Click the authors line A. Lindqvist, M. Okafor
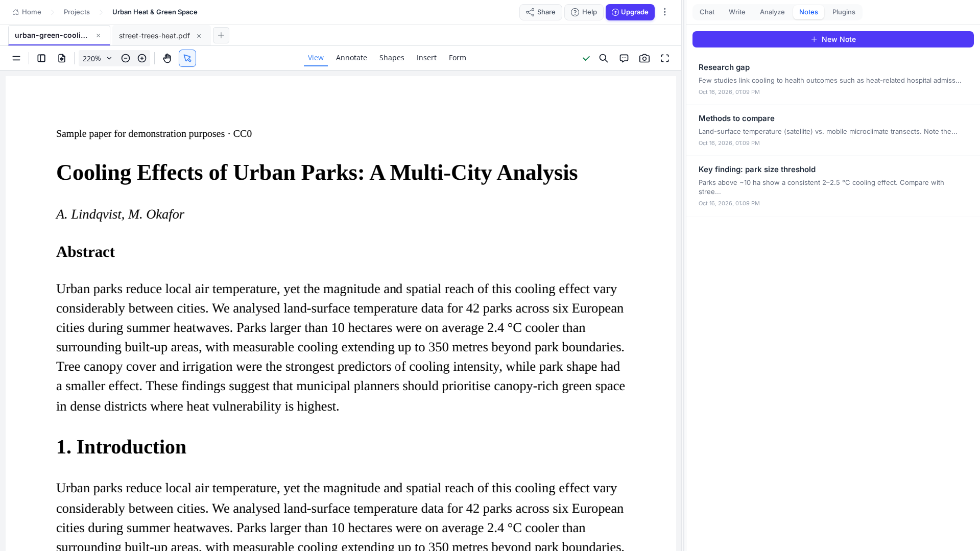 [x=120, y=214]
